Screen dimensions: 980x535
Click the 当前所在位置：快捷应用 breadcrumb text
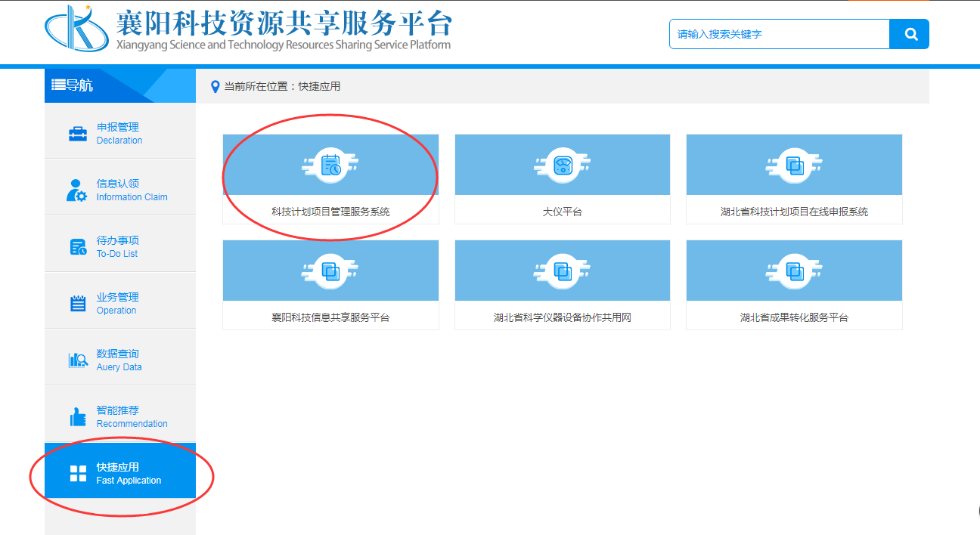click(282, 87)
